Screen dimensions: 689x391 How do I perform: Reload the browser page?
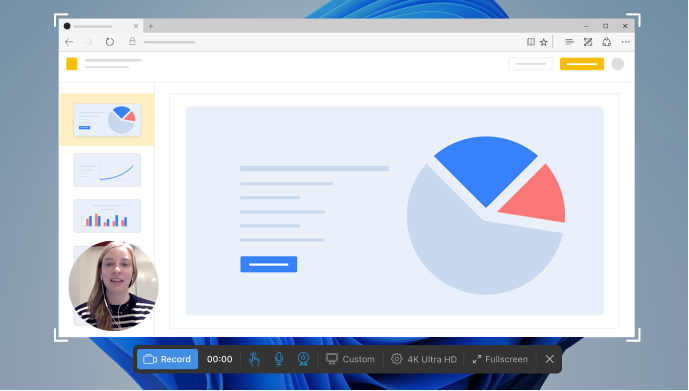(110, 42)
